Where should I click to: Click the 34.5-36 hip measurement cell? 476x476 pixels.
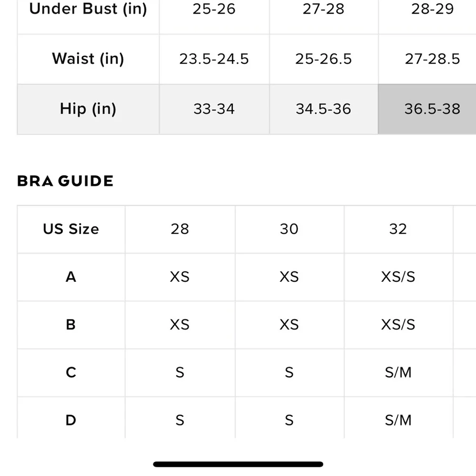[x=323, y=109]
